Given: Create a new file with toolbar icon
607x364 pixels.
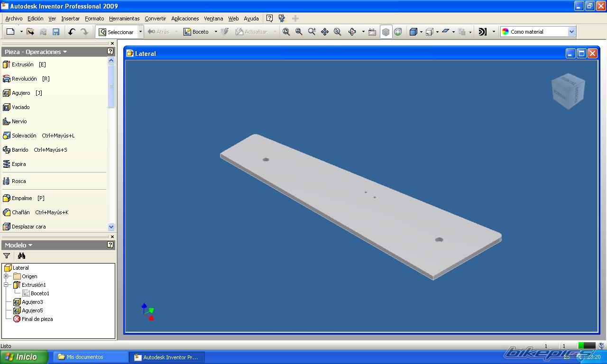Looking at the screenshot, I should 10,32.
